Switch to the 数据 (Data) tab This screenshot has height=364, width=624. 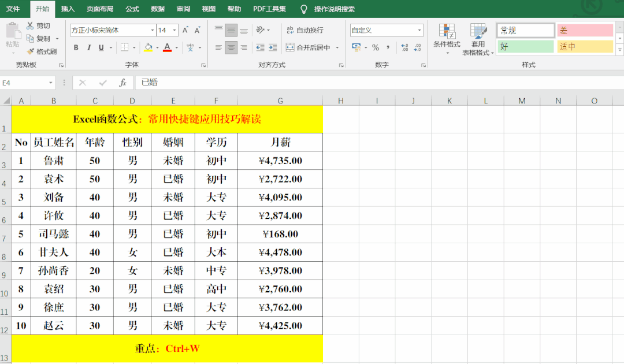[158, 9]
